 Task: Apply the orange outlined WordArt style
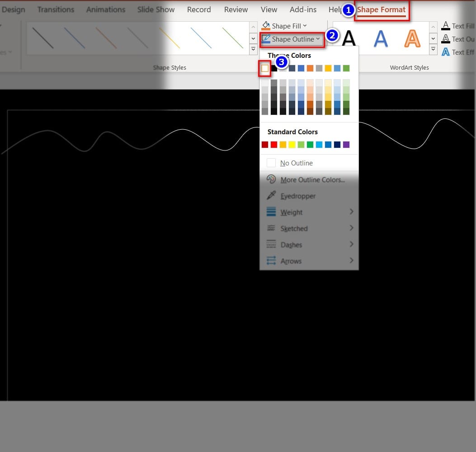pos(412,38)
